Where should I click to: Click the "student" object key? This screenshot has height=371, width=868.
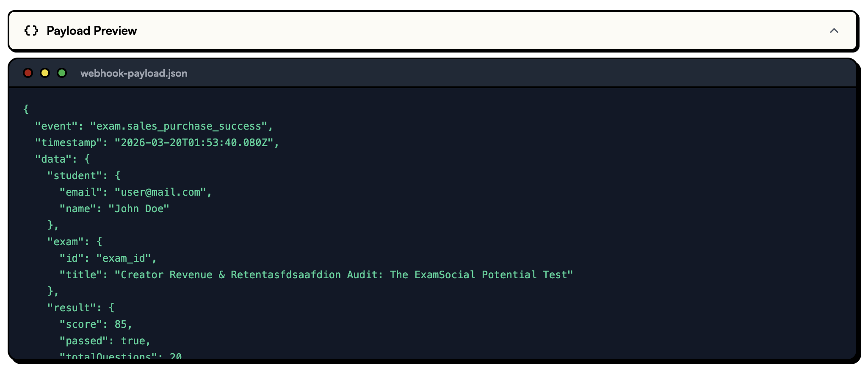[x=75, y=176]
